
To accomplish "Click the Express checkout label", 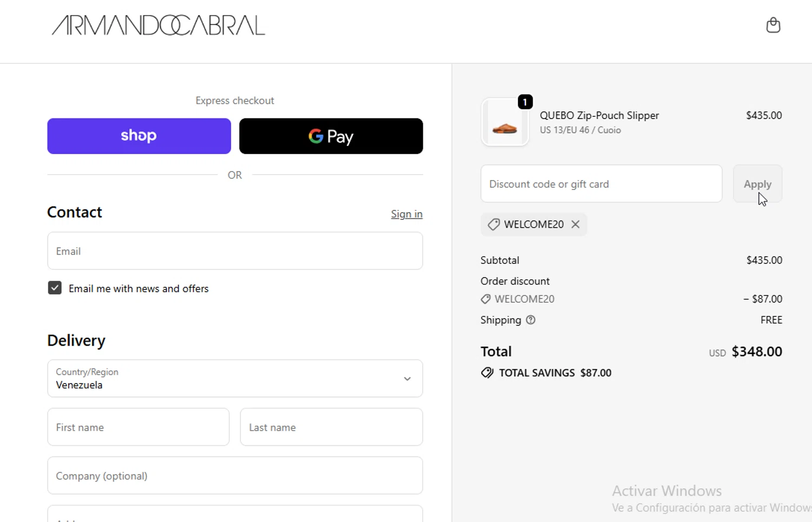I will coord(235,101).
